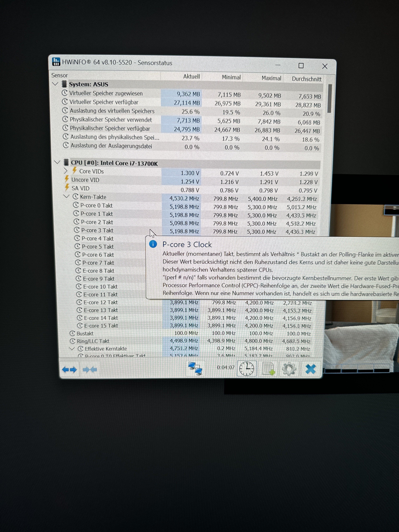Click the clock icon beside P-core 0 Takt

tap(76, 205)
